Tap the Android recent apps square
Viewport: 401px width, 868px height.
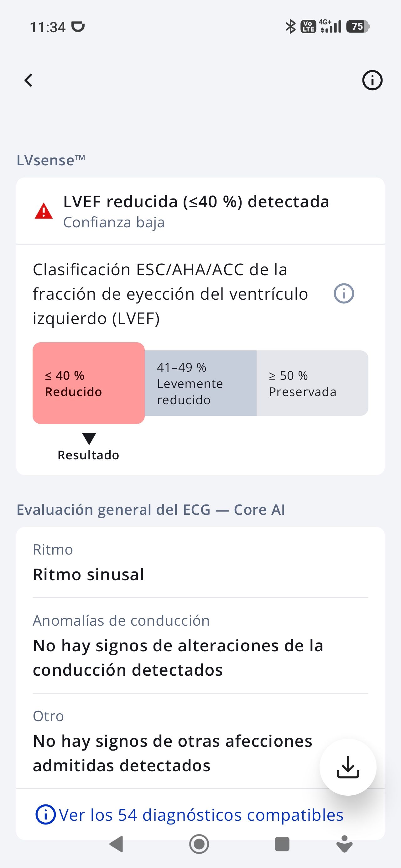[x=282, y=844]
